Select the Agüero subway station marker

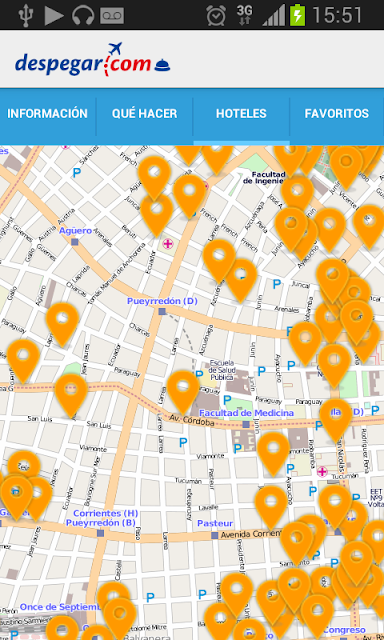pyautogui.click(x=74, y=242)
